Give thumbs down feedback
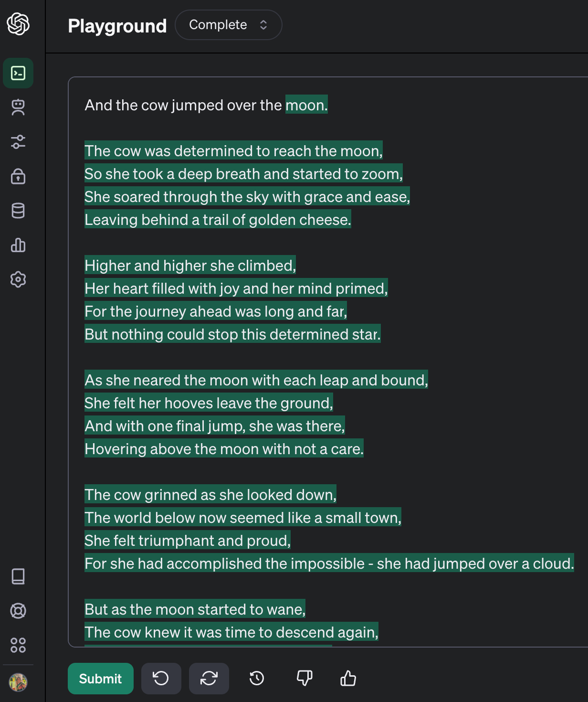This screenshot has height=702, width=588. [x=304, y=678]
